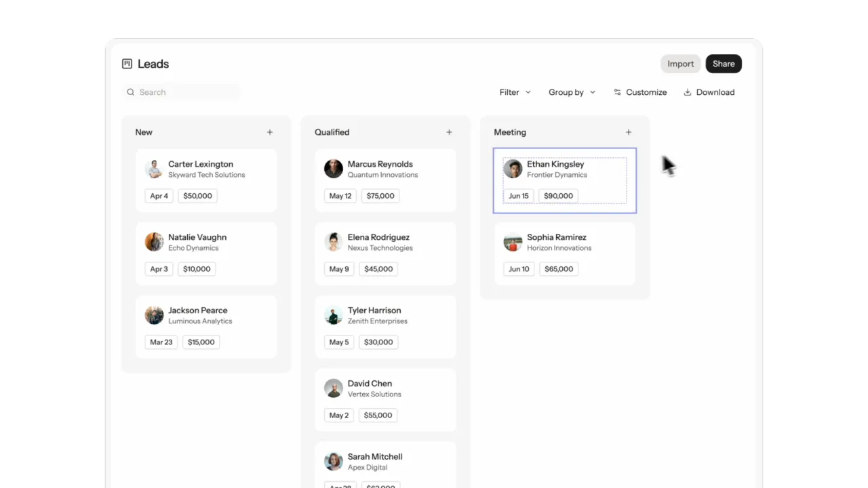
Task: Open the Elena Rodriguez lead name
Action: pos(378,237)
